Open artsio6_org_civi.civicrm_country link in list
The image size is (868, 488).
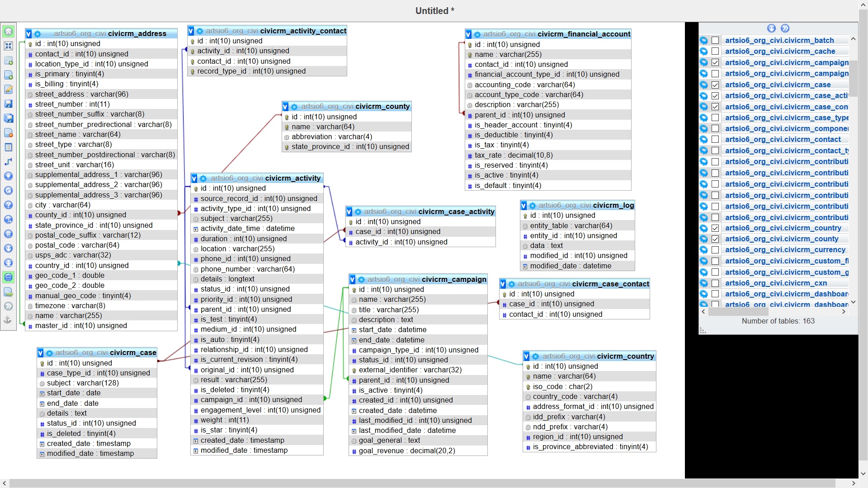click(783, 228)
